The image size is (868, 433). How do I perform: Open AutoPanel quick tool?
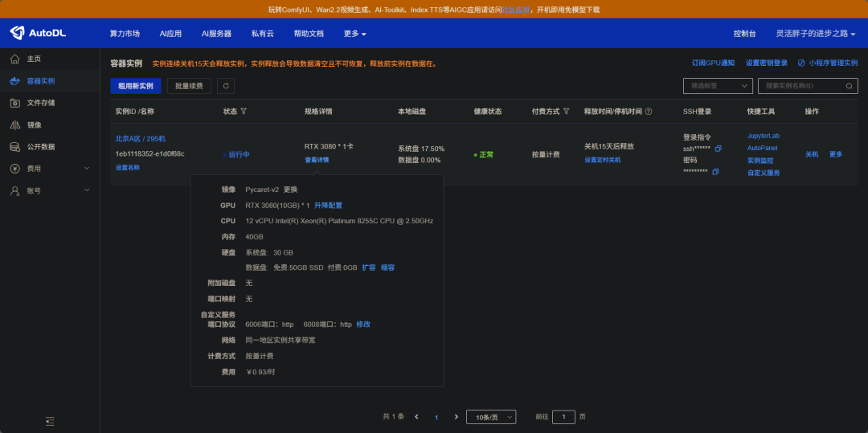(762, 148)
